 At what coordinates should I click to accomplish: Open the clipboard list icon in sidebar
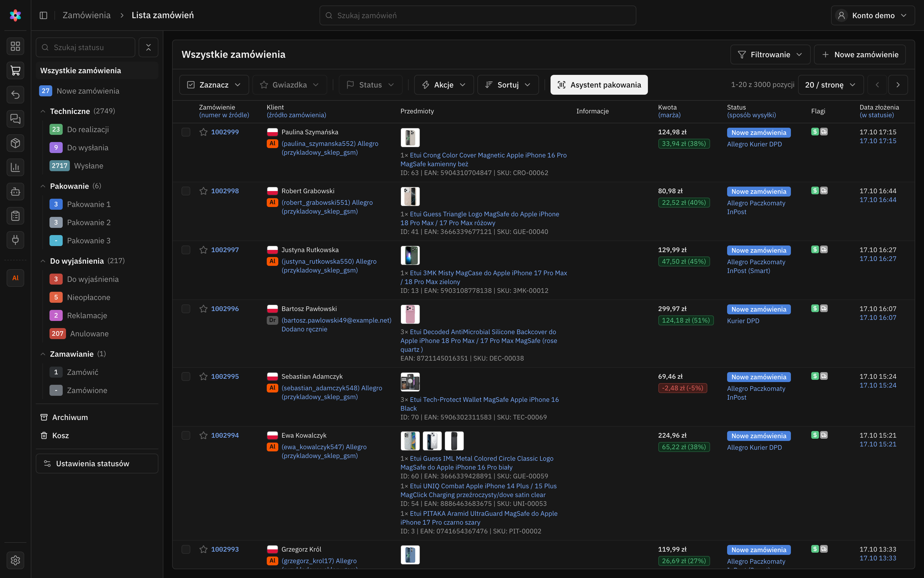pos(15,216)
